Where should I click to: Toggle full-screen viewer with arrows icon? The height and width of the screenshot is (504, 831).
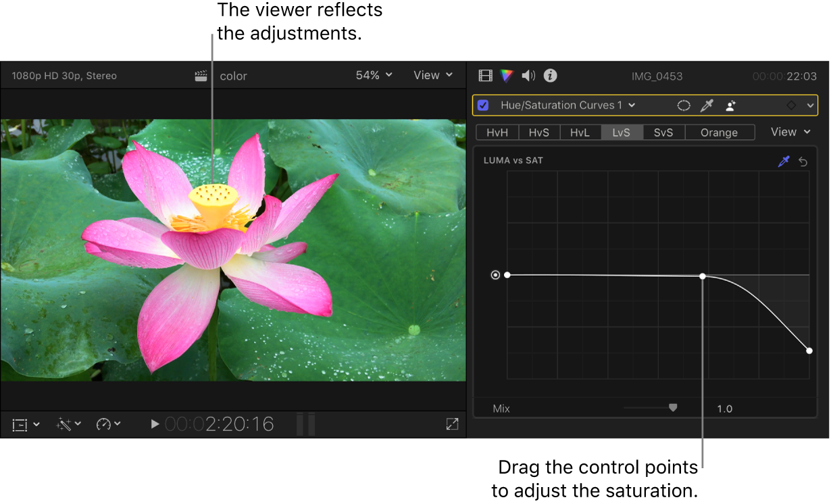(x=452, y=424)
